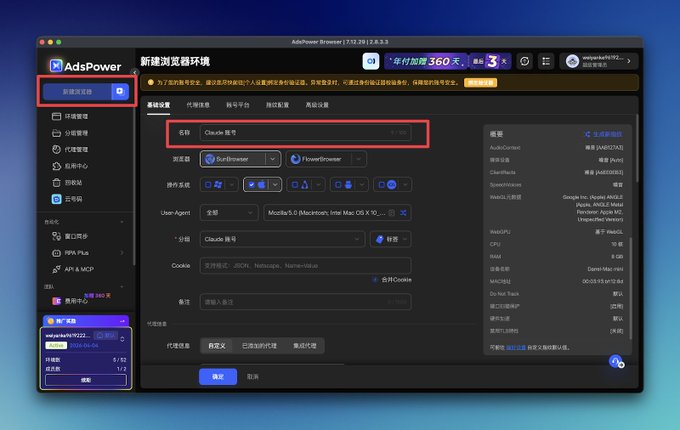Check the iOS operating system checkbox

[x=382, y=185]
